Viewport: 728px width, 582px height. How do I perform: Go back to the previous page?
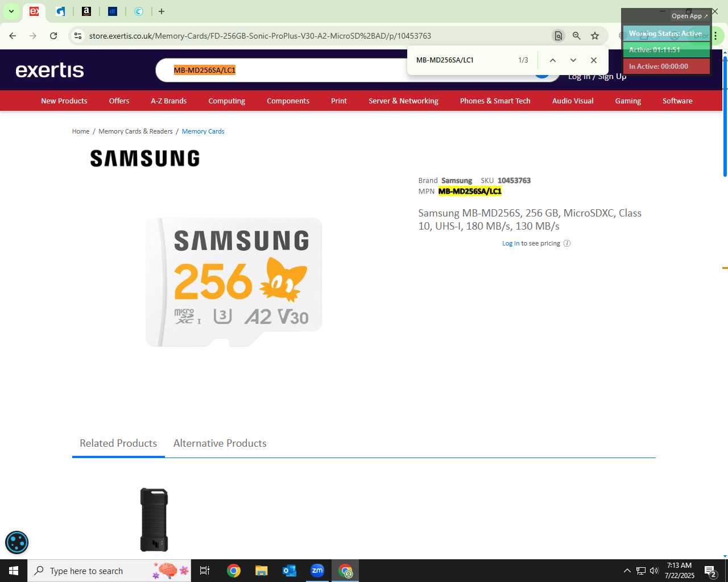coord(13,36)
